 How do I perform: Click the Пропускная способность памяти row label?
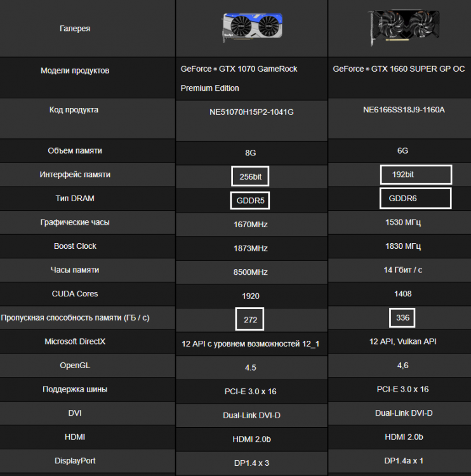(x=75, y=317)
